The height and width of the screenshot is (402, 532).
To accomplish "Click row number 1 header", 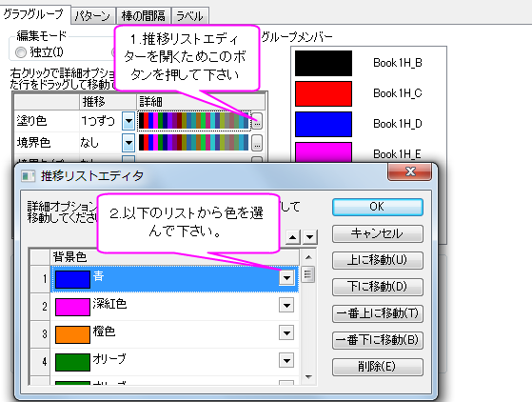I will click(x=40, y=279).
